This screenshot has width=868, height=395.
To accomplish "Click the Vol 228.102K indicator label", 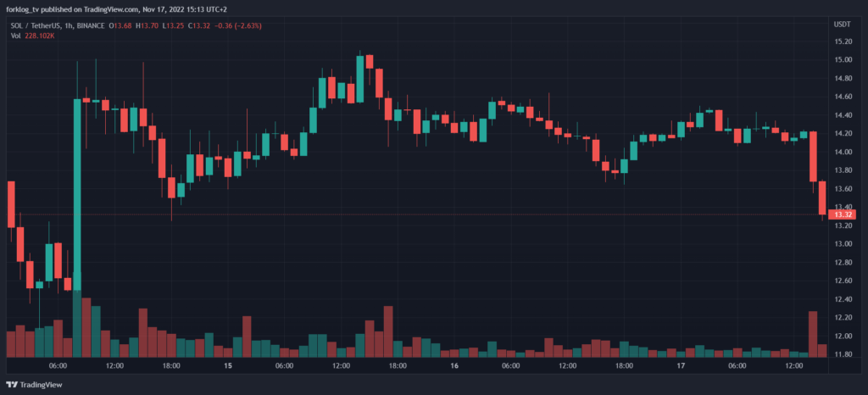I will [34, 36].
